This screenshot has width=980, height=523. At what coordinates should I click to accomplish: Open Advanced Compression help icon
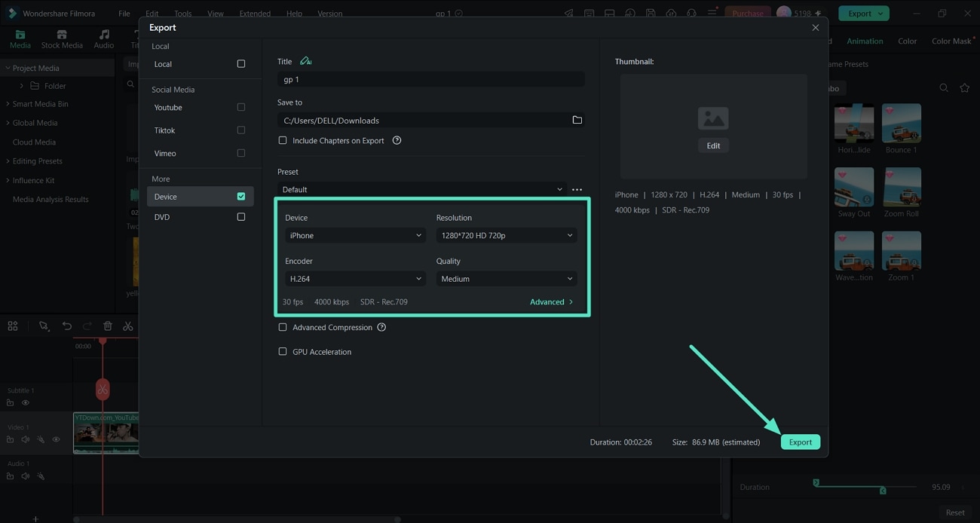click(381, 327)
